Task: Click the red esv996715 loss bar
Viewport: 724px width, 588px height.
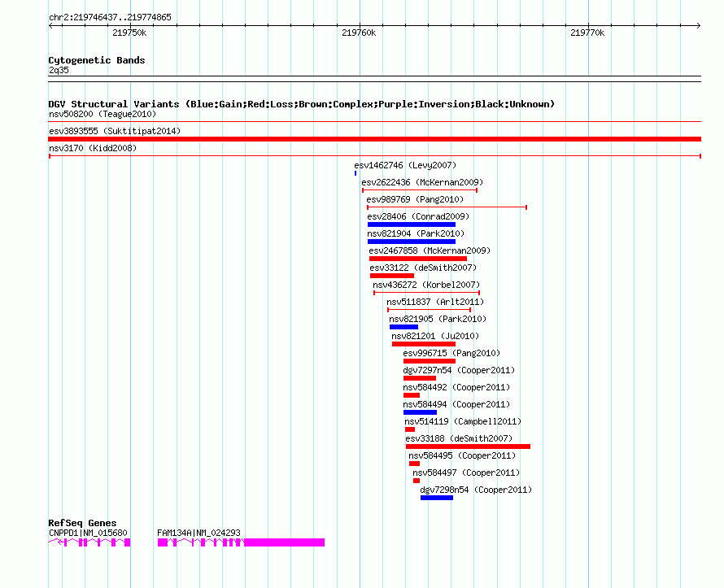Action: (430, 361)
